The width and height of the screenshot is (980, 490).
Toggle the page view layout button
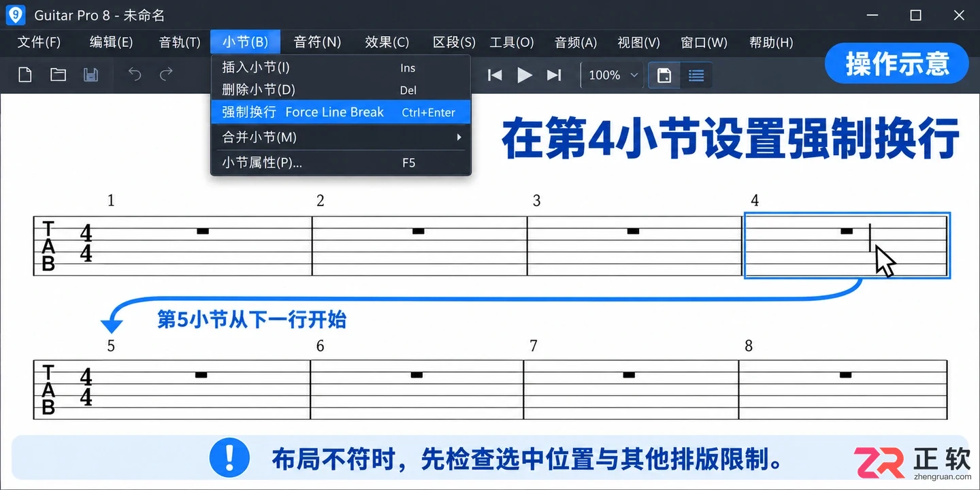click(664, 75)
